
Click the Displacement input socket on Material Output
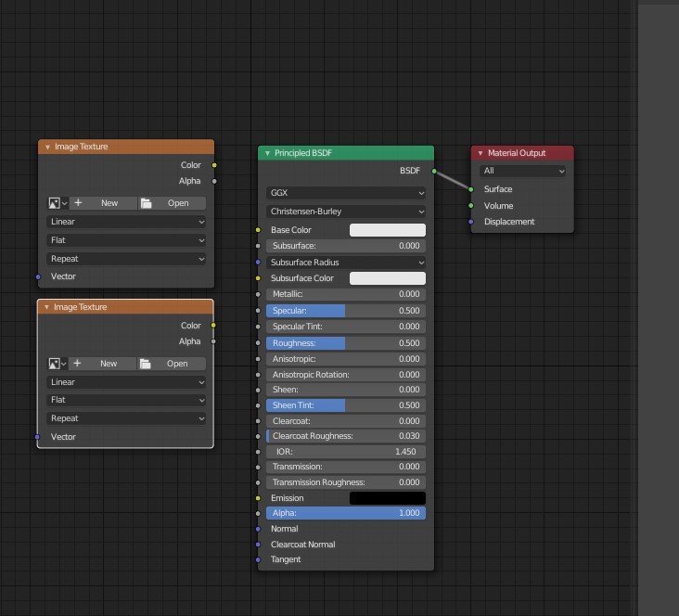pos(471,222)
